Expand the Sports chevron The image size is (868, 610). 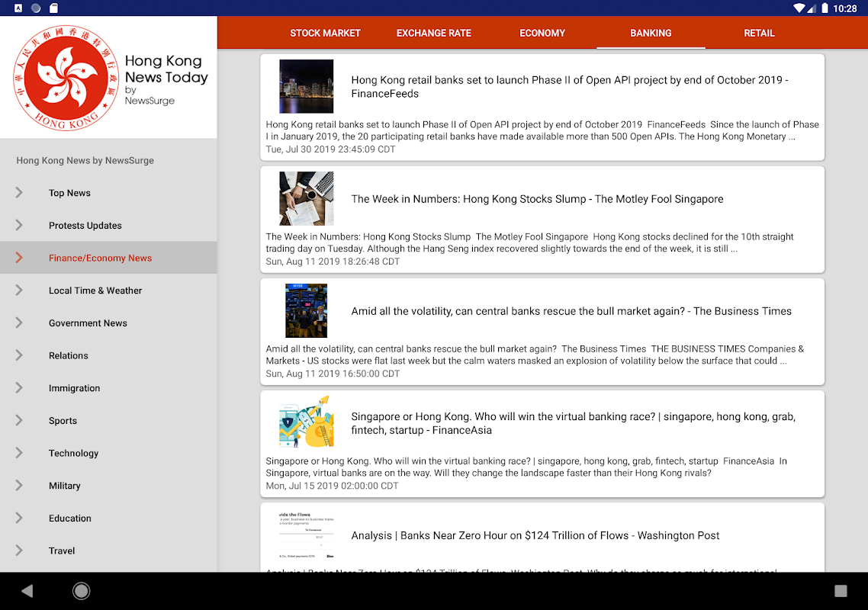coord(19,420)
